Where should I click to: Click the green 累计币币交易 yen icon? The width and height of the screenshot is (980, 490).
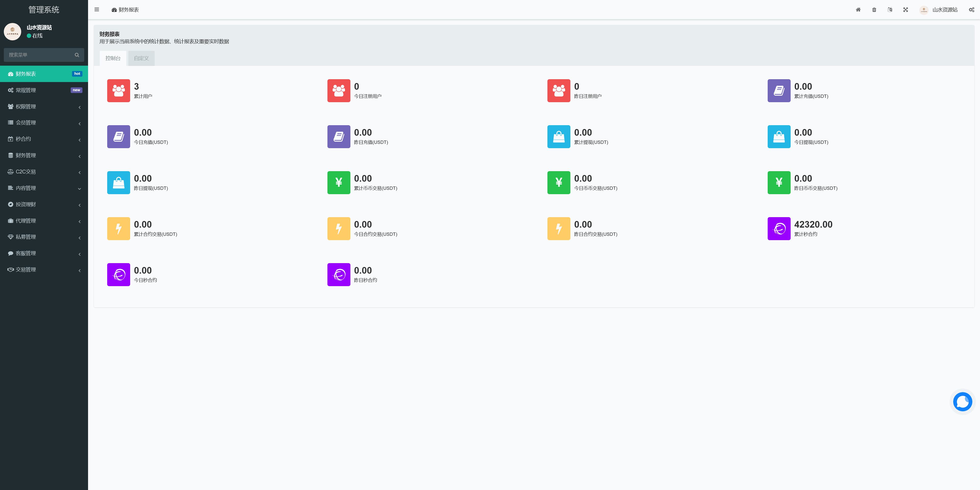coord(339,183)
